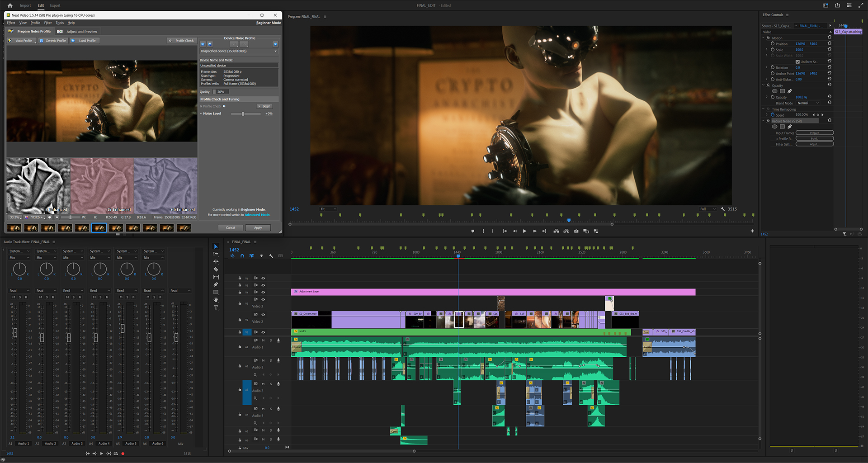Select the Type tool in timeline toolbar
The height and width of the screenshot is (463, 868).
[216, 307]
